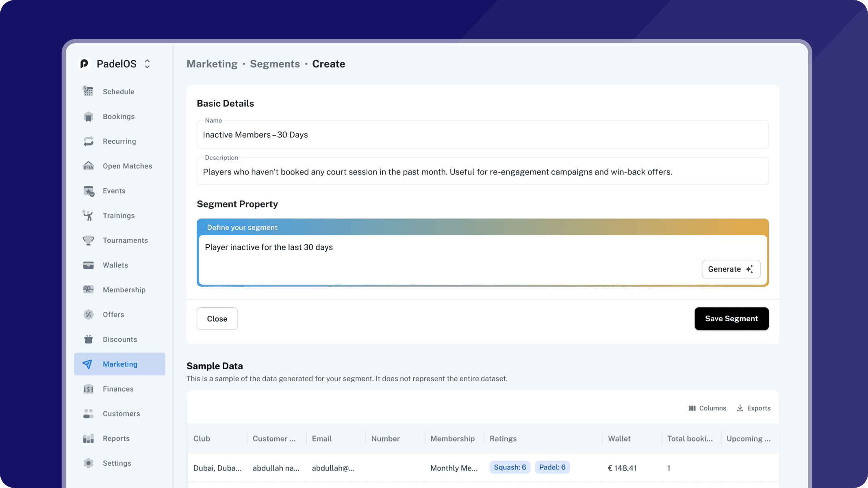Click the Close button

click(217, 319)
